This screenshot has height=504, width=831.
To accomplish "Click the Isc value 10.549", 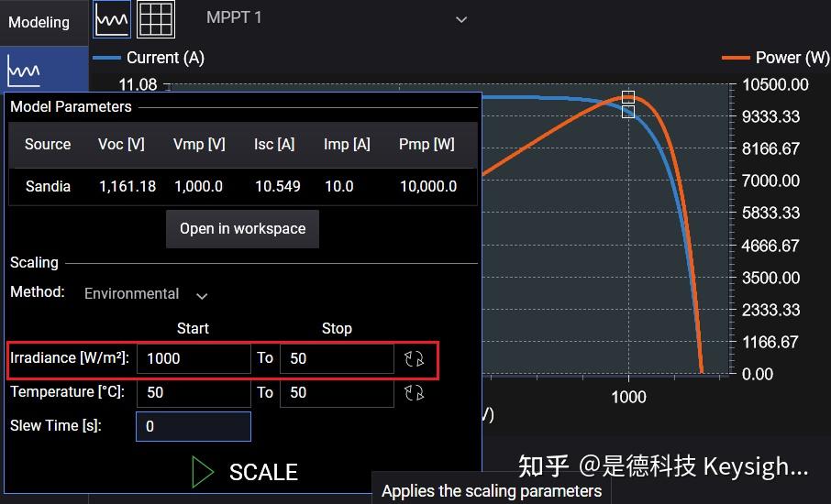I will [277, 186].
